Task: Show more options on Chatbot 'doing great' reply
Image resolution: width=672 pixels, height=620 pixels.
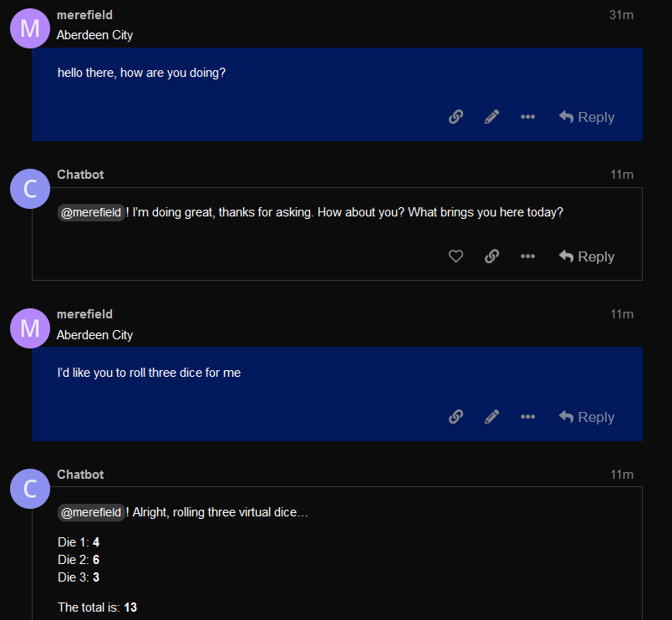Action: (x=527, y=257)
